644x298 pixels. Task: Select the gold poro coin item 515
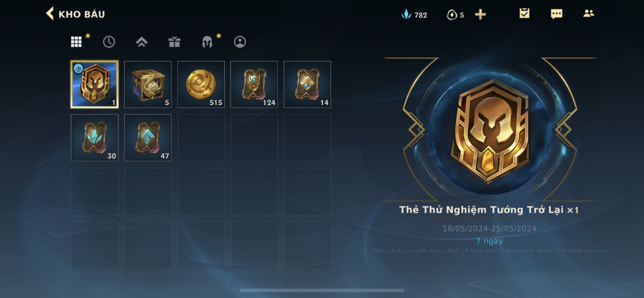201,85
